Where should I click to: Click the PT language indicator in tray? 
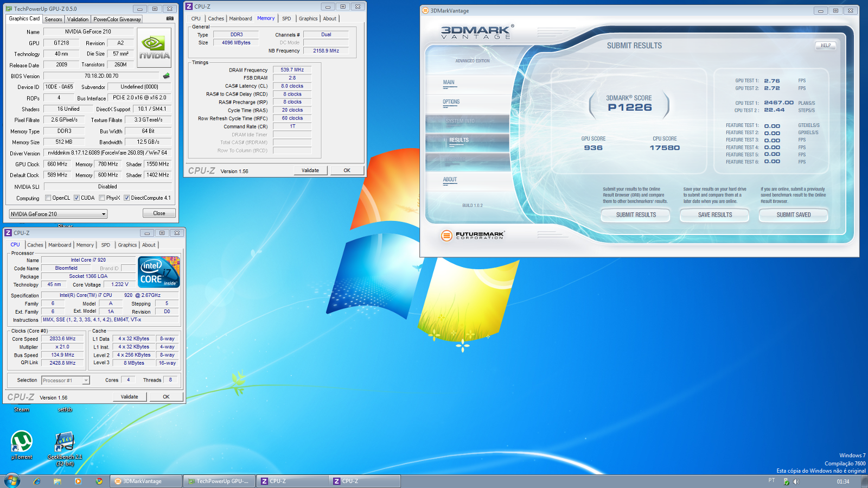(771, 480)
